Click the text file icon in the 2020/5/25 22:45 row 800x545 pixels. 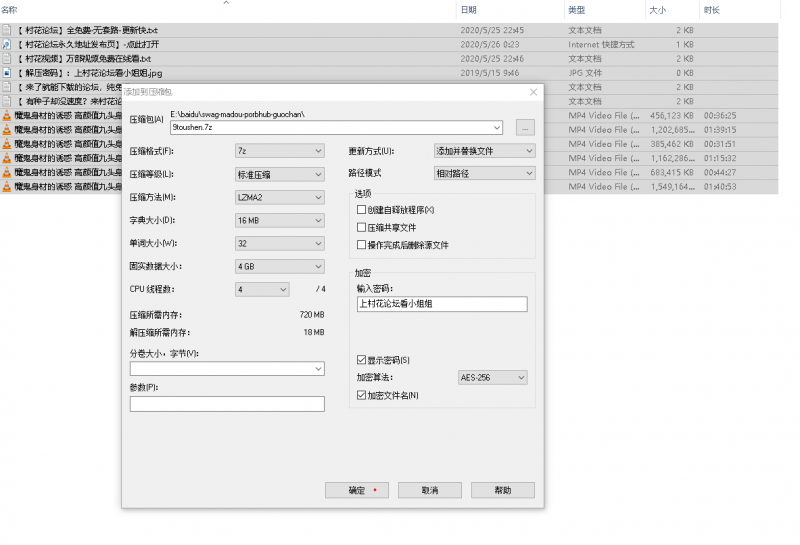(x=6, y=30)
